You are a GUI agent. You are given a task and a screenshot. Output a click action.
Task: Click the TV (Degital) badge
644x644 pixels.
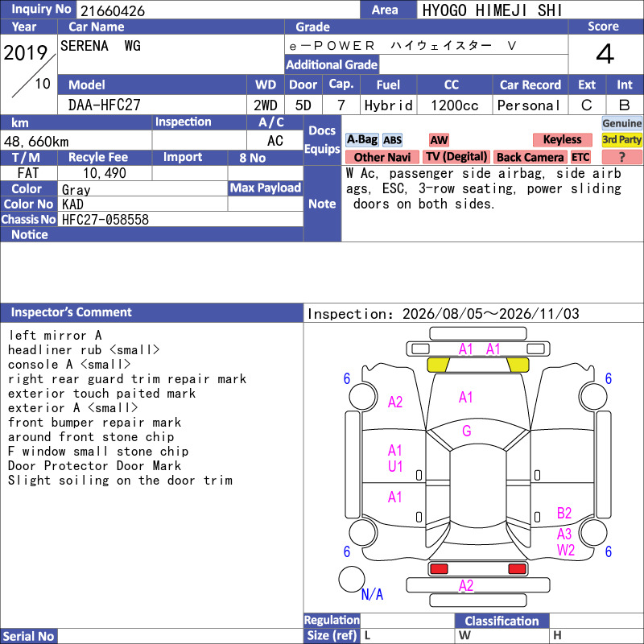pyautogui.click(x=456, y=157)
